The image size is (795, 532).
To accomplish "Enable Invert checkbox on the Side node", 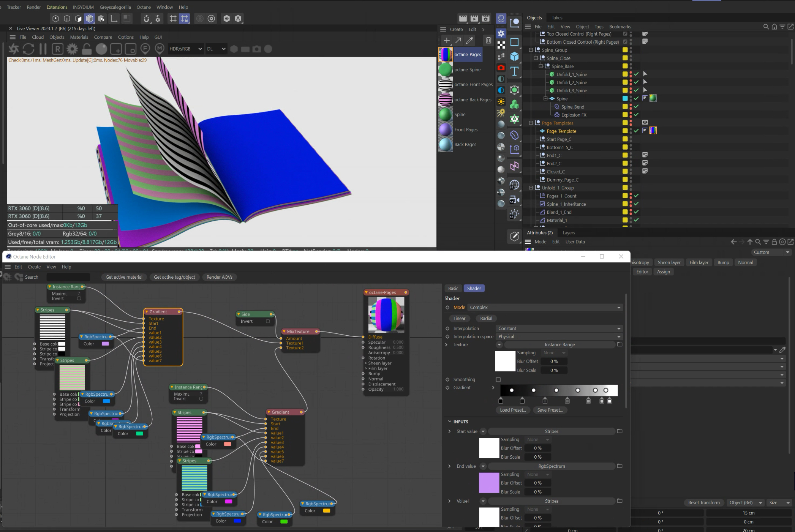I will 268,321.
